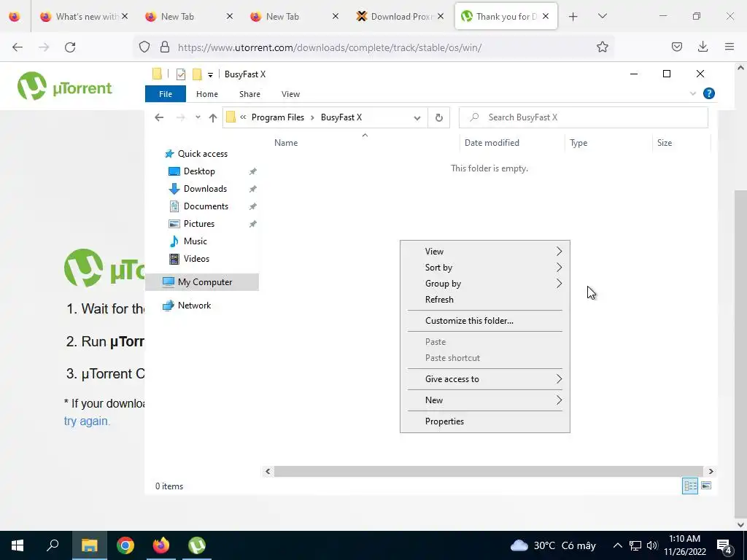Switch to the Home ribbon tab
Image resolution: width=747 pixels, height=560 pixels.
click(206, 94)
